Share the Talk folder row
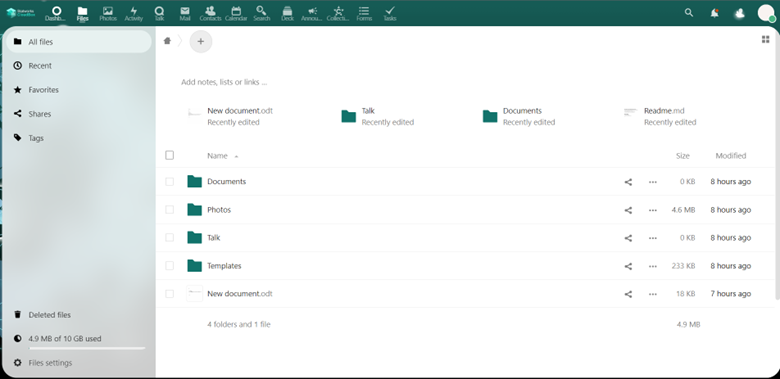The image size is (780, 379). coord(628,238)
